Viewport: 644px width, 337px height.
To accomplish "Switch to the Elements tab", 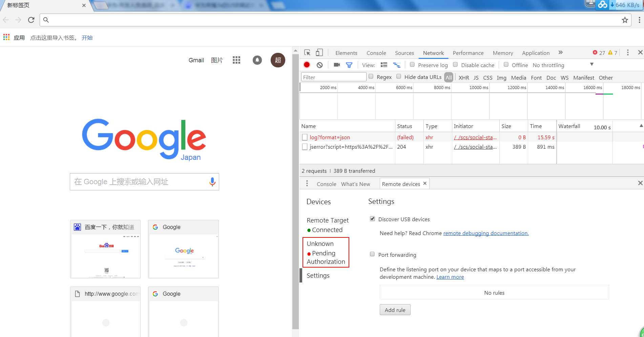I will click(x=346, y=53).
